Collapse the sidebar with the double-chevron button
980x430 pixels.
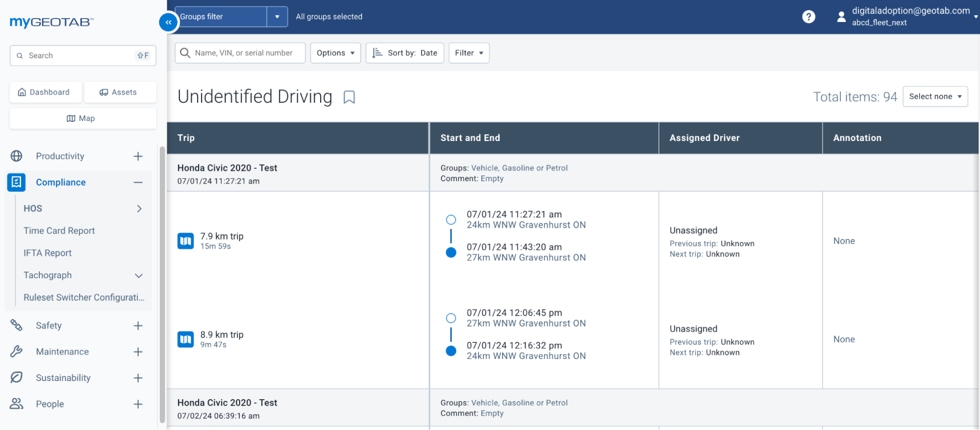168,22
